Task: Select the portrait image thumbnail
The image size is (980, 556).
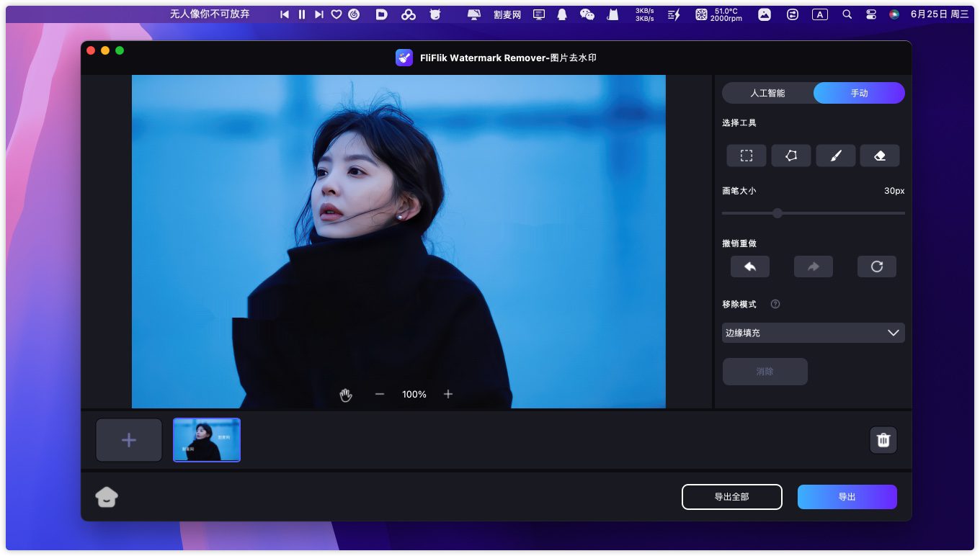Action: click(207, 440)
